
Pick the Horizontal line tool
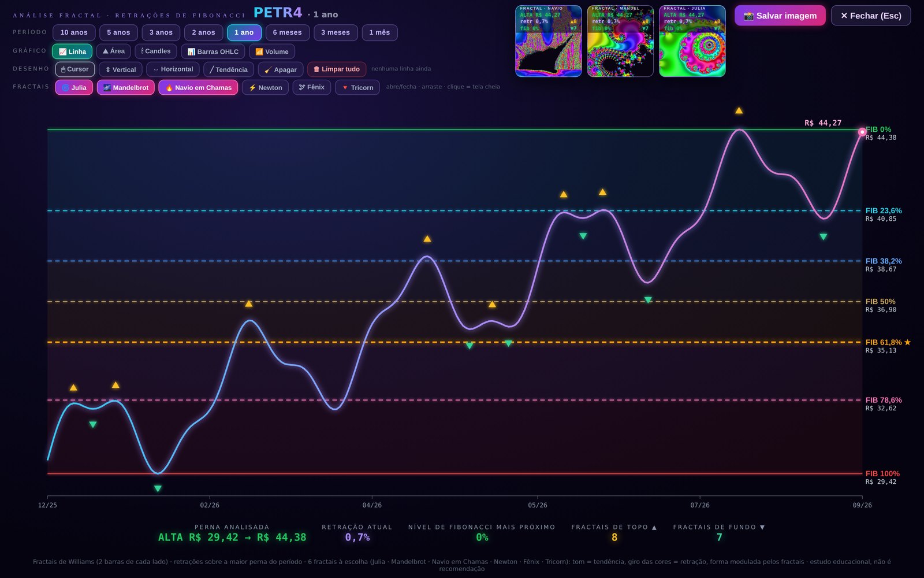click(x=173, y=69)
